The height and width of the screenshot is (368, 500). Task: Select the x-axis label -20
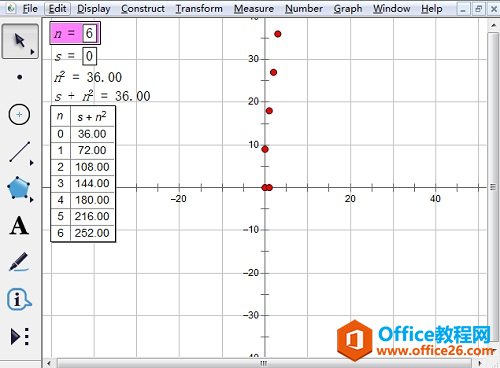(178, 199)
